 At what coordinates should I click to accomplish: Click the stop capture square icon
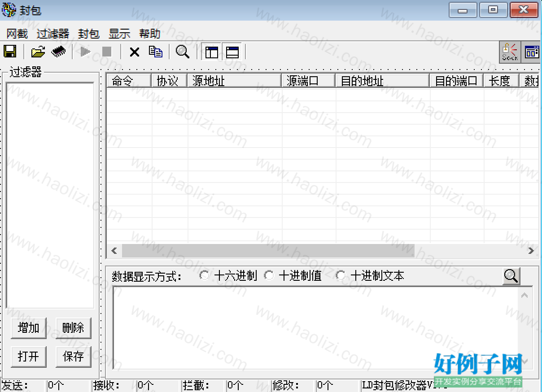pyautogui.click(x=107, y=52)
